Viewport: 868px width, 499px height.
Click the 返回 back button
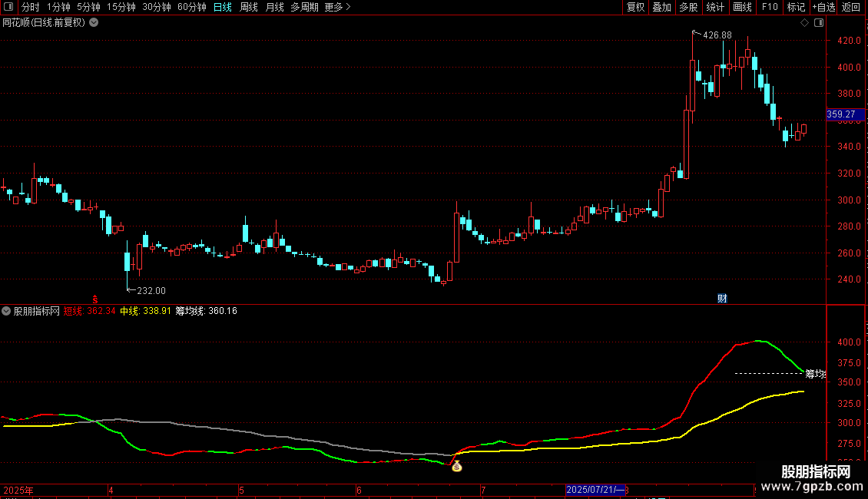click(x=851, y=7)
